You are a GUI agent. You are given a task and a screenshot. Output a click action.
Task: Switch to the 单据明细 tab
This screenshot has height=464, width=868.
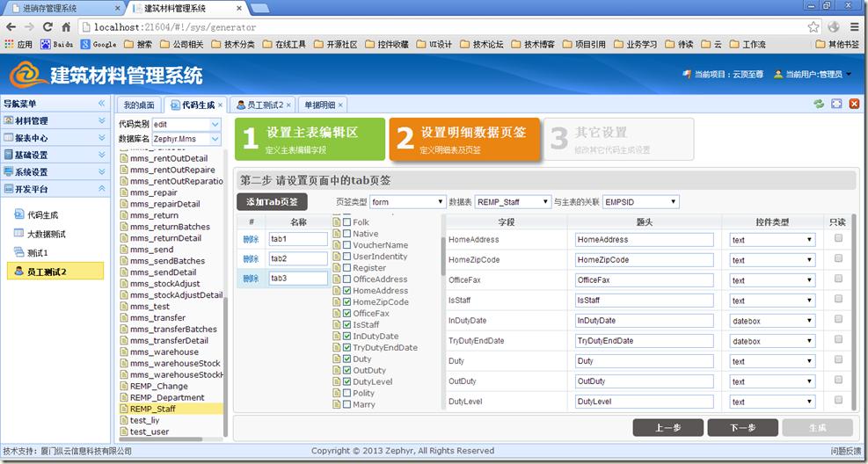click(319, 105)
